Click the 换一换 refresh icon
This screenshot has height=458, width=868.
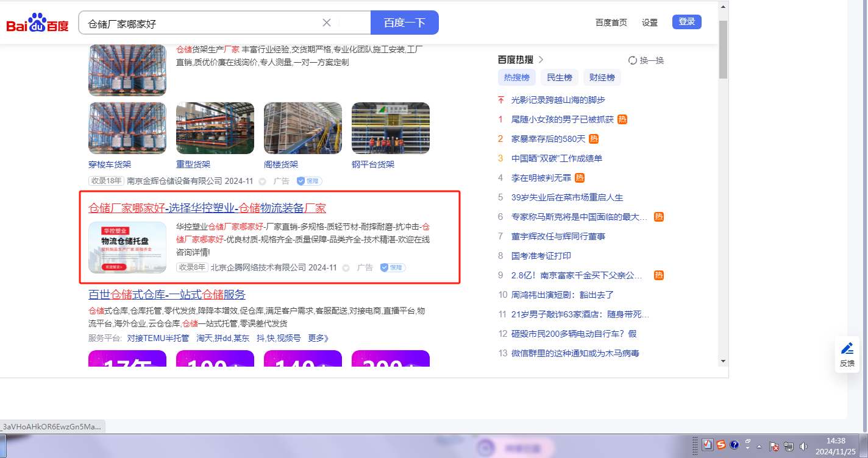(633, 60)
